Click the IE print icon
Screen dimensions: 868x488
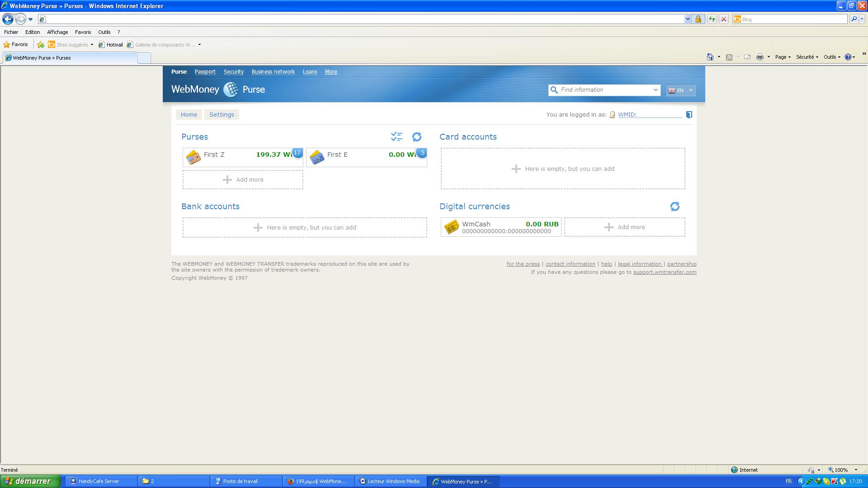759,57
